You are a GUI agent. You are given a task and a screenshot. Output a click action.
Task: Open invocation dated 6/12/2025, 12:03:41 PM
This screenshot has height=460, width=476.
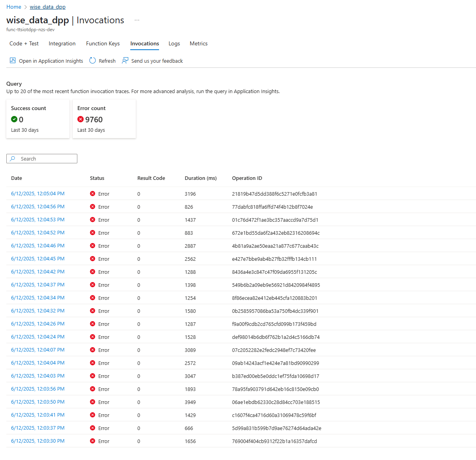click(38, 415)
